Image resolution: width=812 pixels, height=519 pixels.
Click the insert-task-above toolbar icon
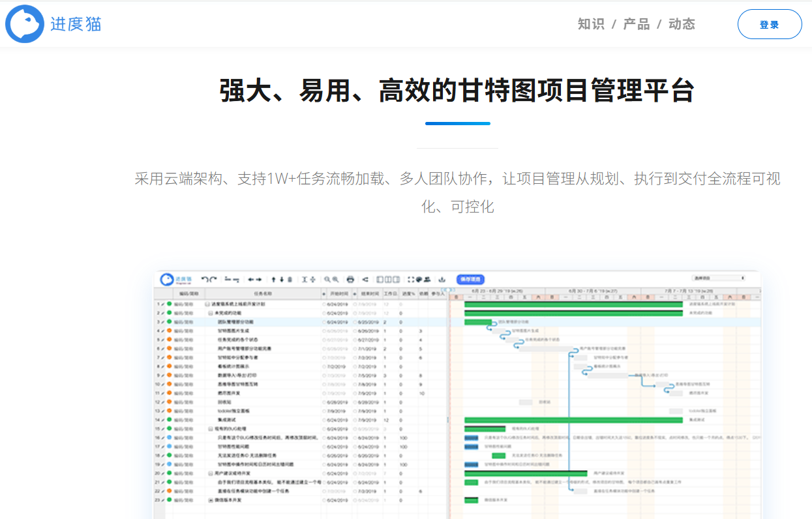[228, 279]
